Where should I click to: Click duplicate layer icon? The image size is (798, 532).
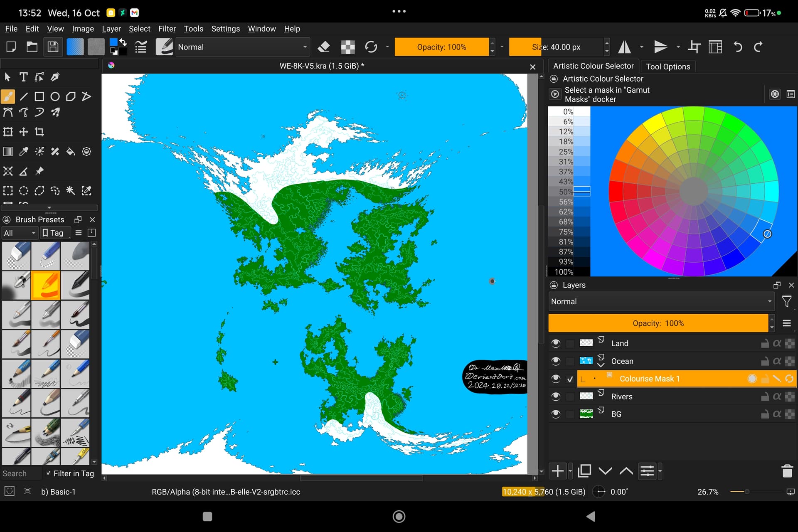(x=584, y=471)
